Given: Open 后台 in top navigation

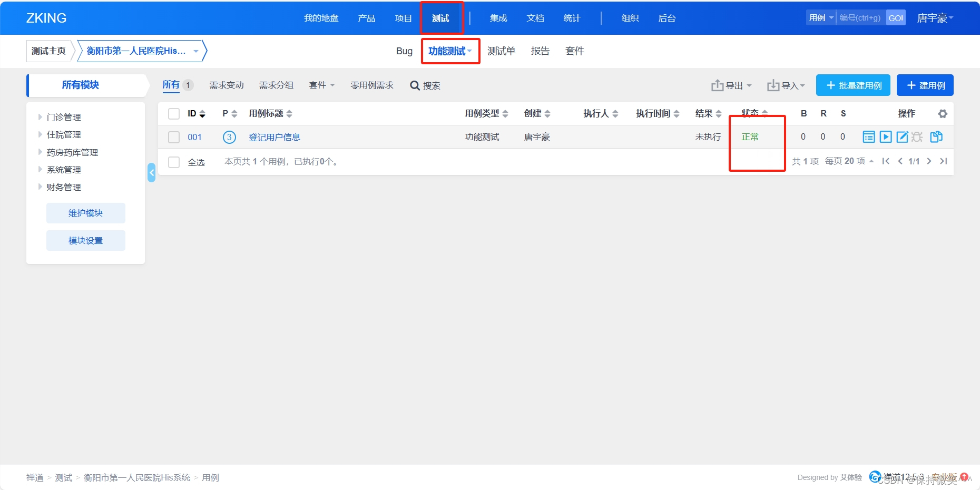Looking at the screenshot, I should coord(667,18).
